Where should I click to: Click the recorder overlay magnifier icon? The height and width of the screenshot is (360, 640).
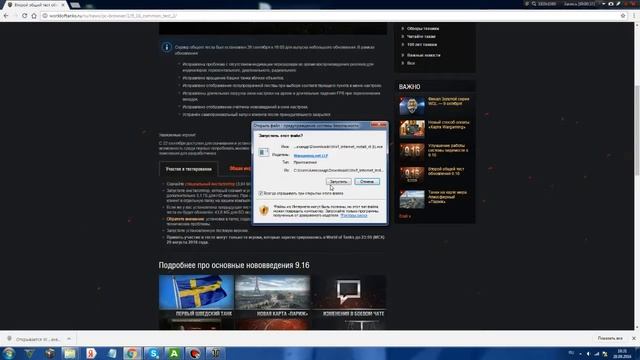[534, 4]
